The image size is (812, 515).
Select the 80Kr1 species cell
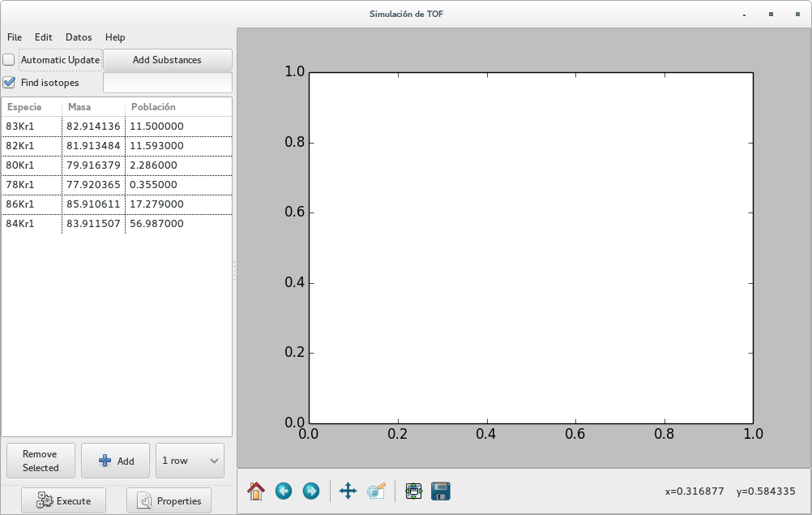coord(32,165)
